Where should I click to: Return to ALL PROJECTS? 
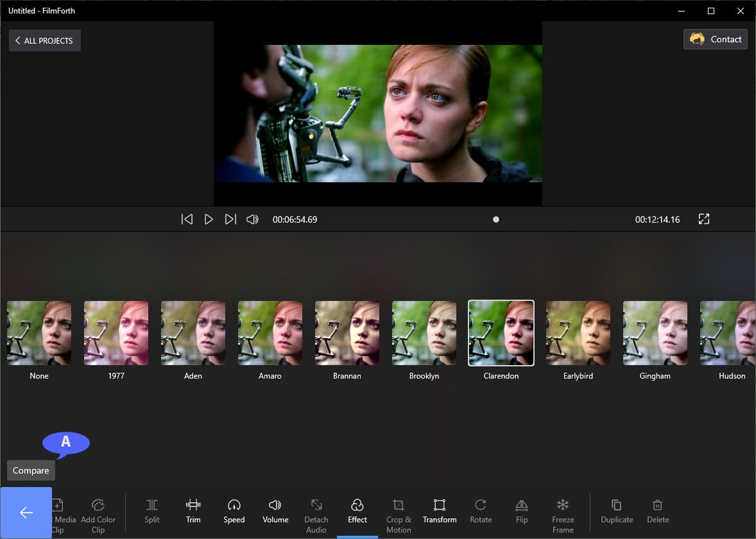tap(44, 40)
